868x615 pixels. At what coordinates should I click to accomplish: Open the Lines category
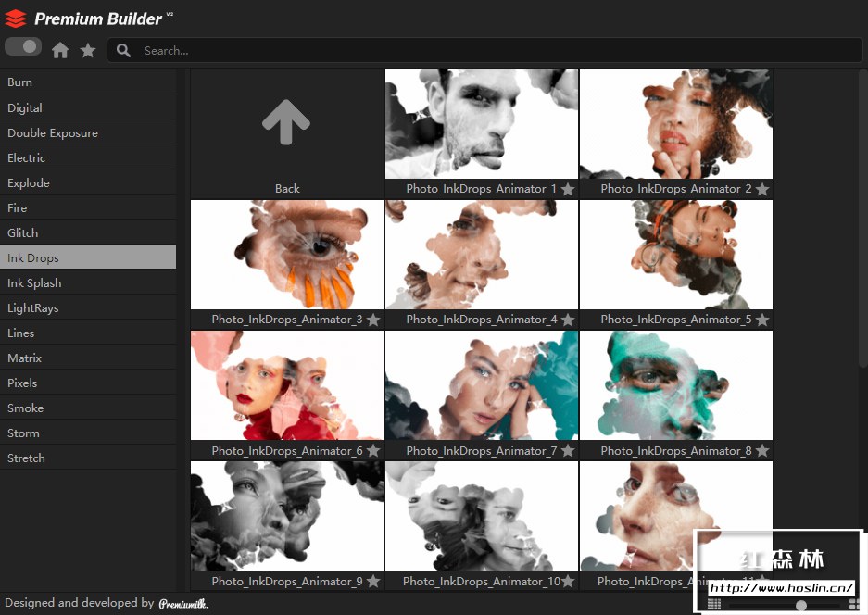click(88, 333)
